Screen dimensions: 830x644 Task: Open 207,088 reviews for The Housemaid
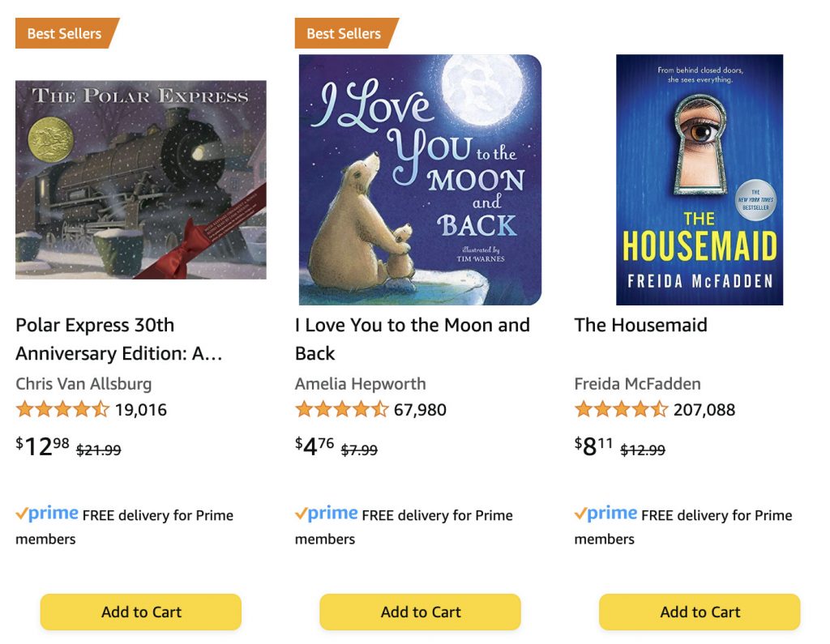tap(704, 410)
